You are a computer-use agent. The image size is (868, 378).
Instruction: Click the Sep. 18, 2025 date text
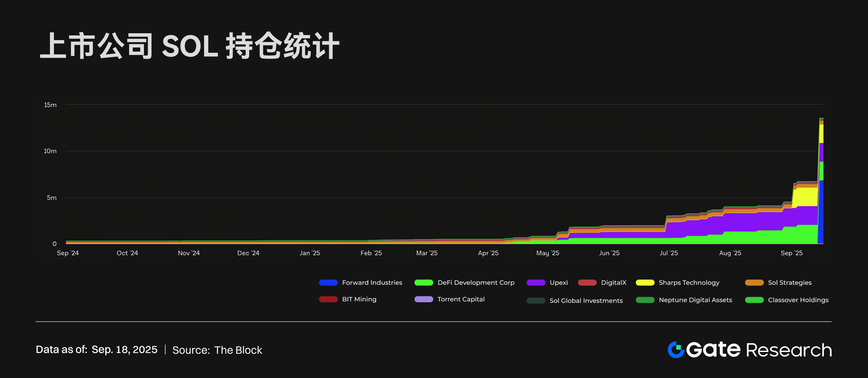point(124,350)
